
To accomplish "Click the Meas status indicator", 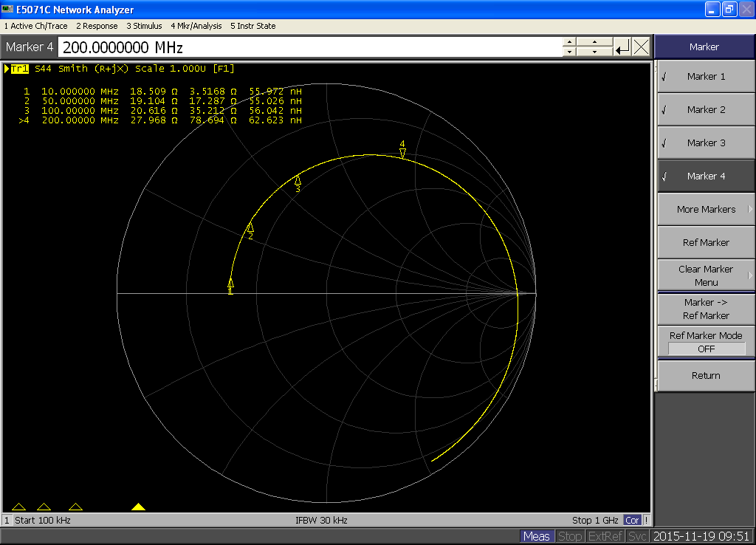I will pos(537,536).
